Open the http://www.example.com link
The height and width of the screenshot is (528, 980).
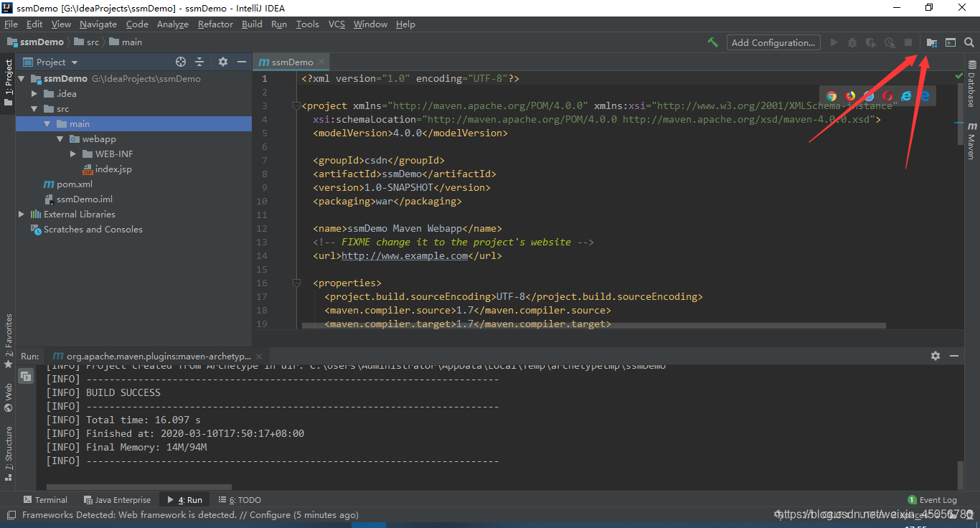click(405, 255)
